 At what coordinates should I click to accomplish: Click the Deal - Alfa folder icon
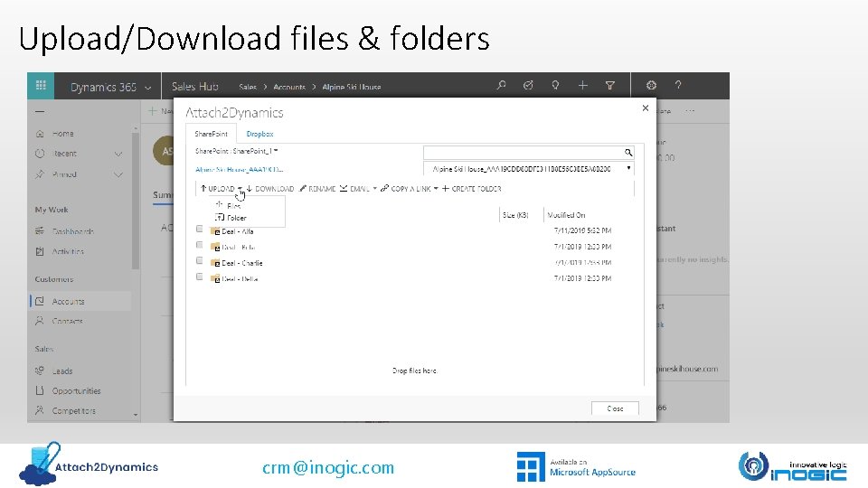215,230
